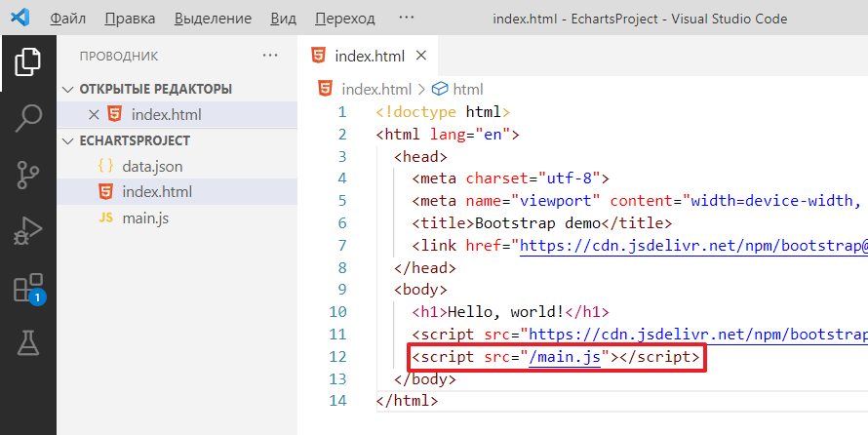Open the Search view icon
Image resolution: width=868 pixels, height=435 pixels.
pos(27,118)
